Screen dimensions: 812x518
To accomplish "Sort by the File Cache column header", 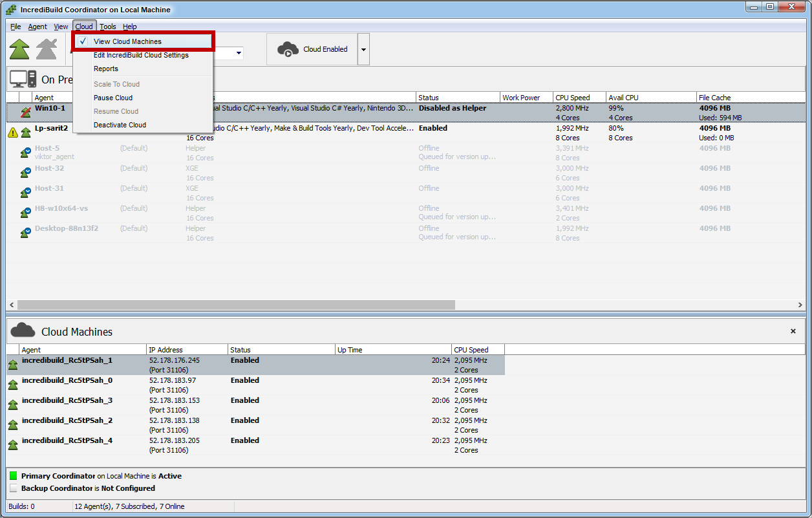I will [x=751, y=98].
